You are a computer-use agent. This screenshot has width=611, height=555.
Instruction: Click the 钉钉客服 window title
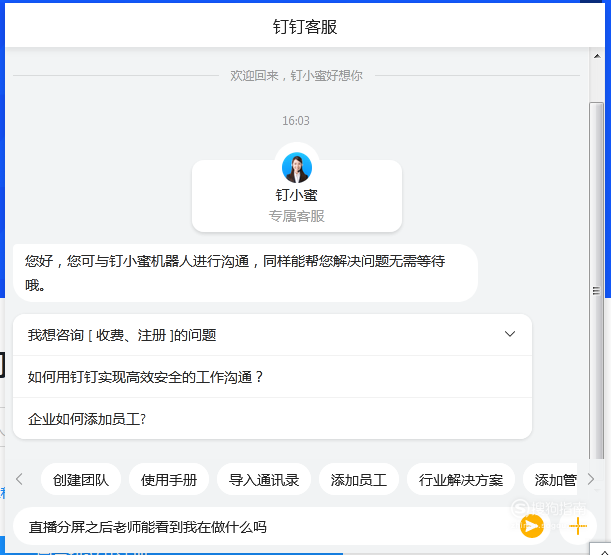click(305, 27)
